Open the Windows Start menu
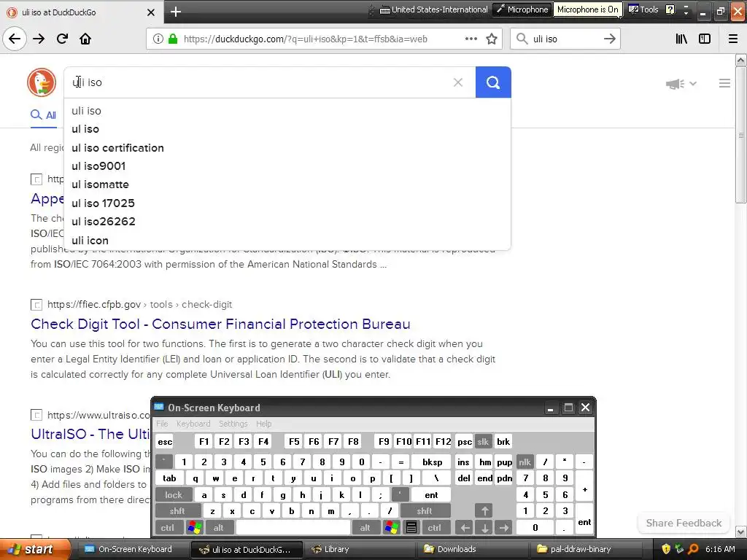Viewport: 747px width, 560px height. point(34,549)
